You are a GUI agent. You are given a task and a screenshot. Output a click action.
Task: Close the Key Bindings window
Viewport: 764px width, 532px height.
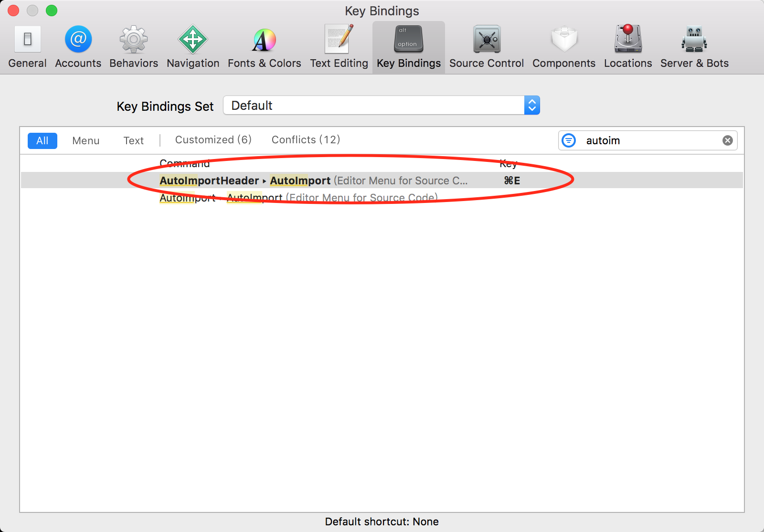click(x=13, y=11)
